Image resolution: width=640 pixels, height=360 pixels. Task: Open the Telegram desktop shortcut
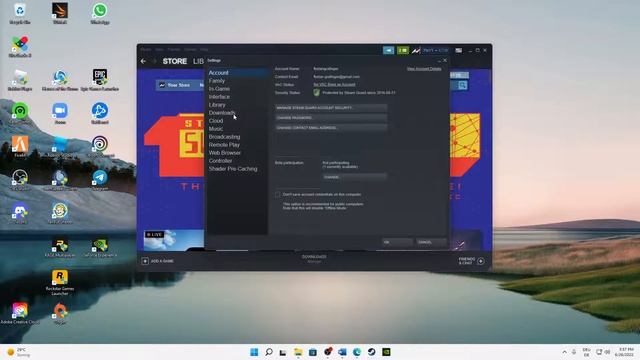tap(100, 180)
